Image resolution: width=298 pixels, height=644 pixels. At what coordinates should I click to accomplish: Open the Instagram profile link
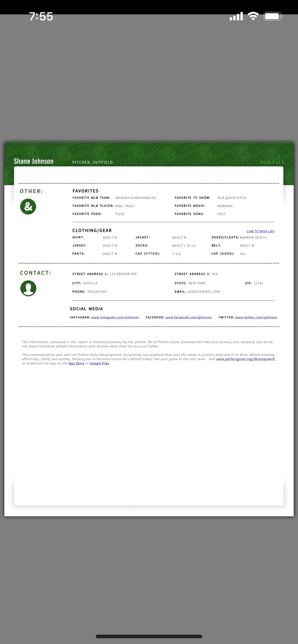tap(115, 317)
